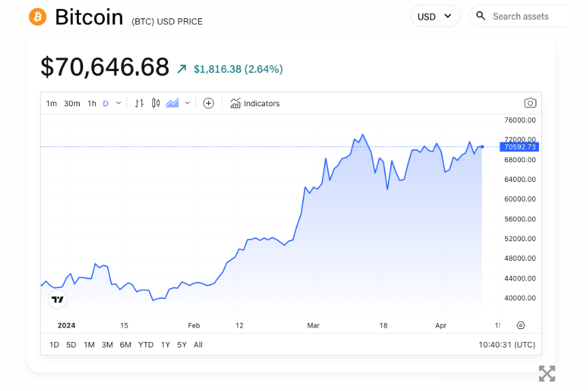The height and width of the screenshot is (391, 588).
Task: Click the fullscreen expand arrows icon
Action: 546,373
